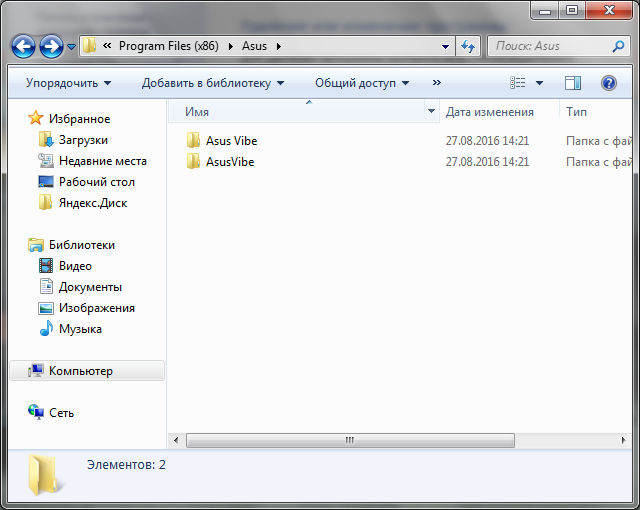640x510 pixels.
Task: Go forward with the blue Forward arrow
Action: pyautogui.click(x=51, y=46)
